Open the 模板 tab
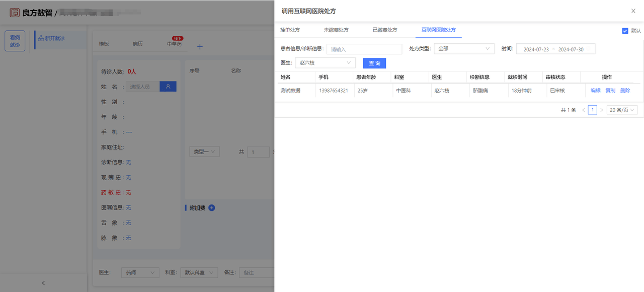Image resolution: width=644 pixels, height=292 pixels. click(x=104, y=44)
